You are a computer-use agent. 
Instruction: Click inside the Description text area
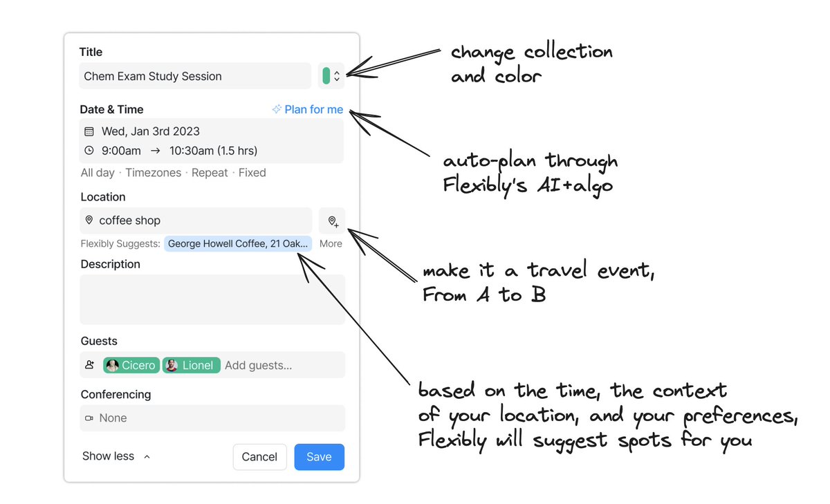[212, 299]
